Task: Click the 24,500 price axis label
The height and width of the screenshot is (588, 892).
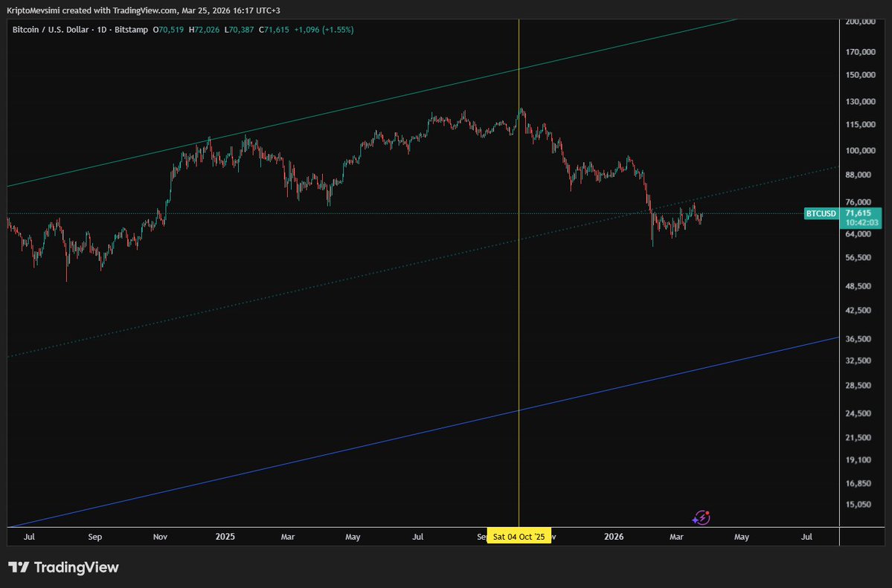Action: [859, 413]
